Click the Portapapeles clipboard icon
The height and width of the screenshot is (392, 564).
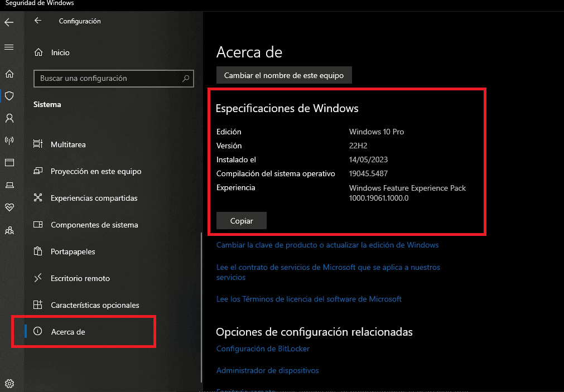point(38,251)
